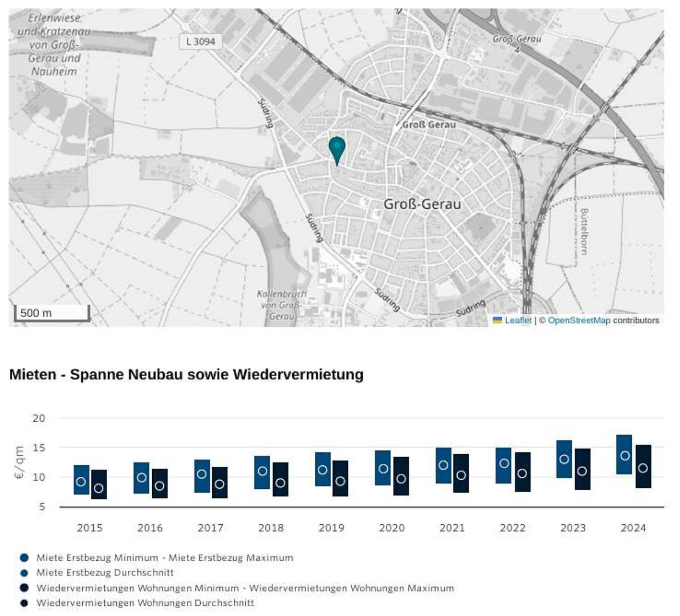Open the Leaflet attribution link
This screenshot has width=680, height=616.
[518, 321]
